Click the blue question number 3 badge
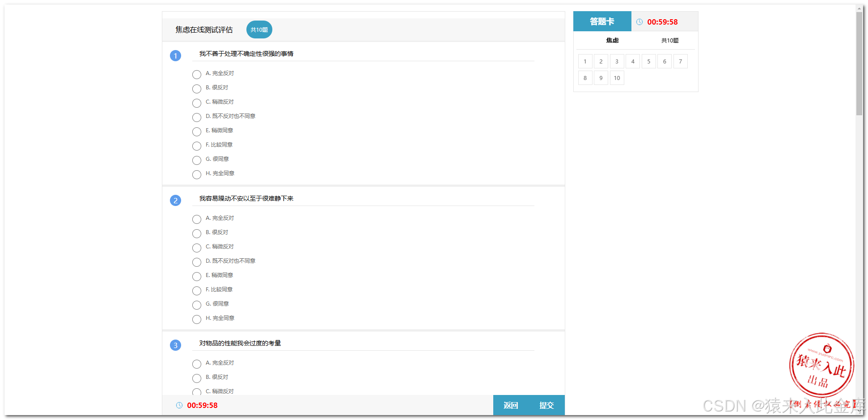 coord(176,345)
